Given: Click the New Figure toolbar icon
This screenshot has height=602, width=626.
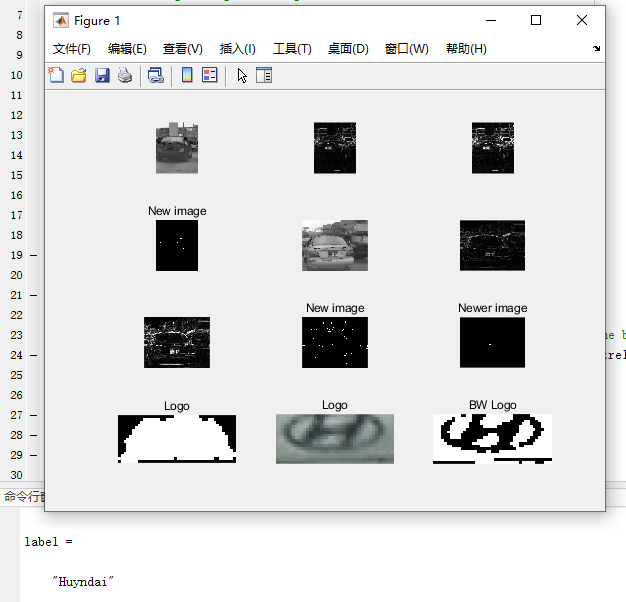Looking at the screenshot, I should click(56, 75).
